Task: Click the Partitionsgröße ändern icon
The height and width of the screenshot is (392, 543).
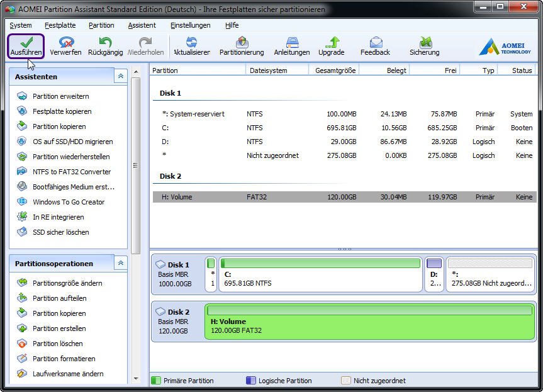Action: click(x=22, y=283)
